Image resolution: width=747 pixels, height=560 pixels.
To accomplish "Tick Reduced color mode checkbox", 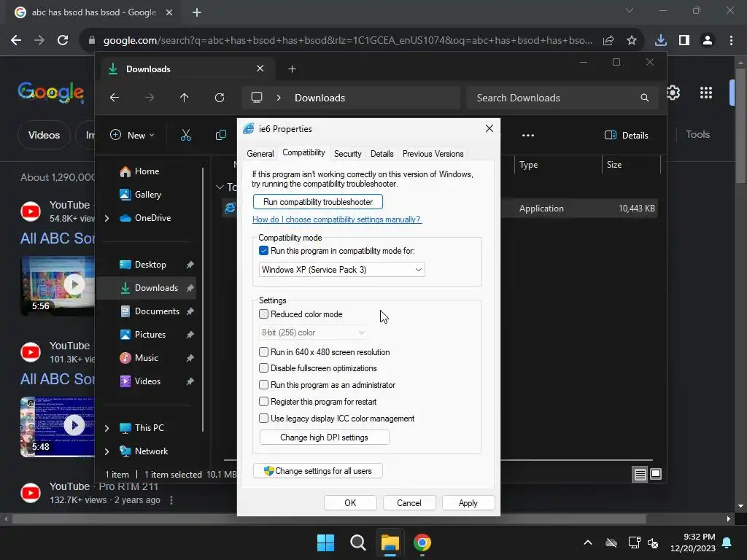I will pos(263,314).
